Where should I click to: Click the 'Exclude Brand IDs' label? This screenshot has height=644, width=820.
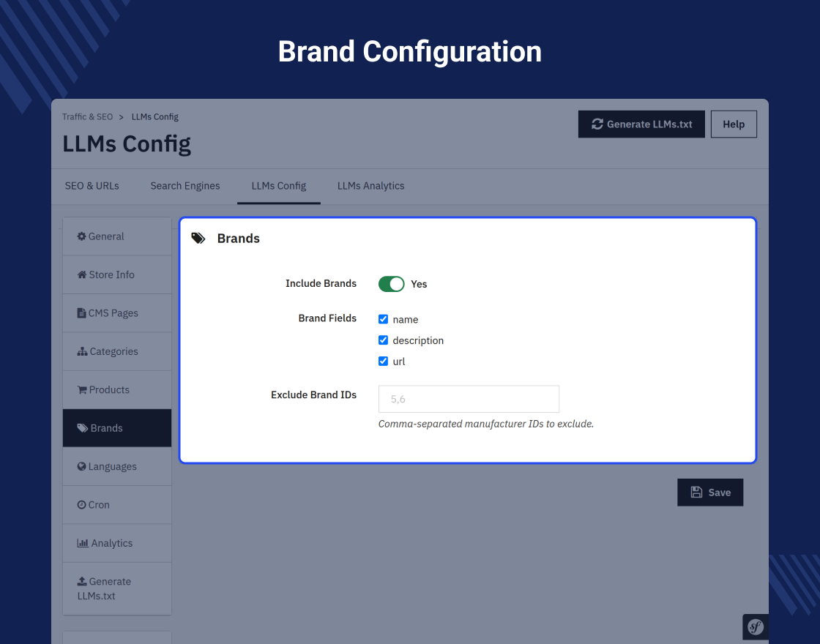pos(314,395)
